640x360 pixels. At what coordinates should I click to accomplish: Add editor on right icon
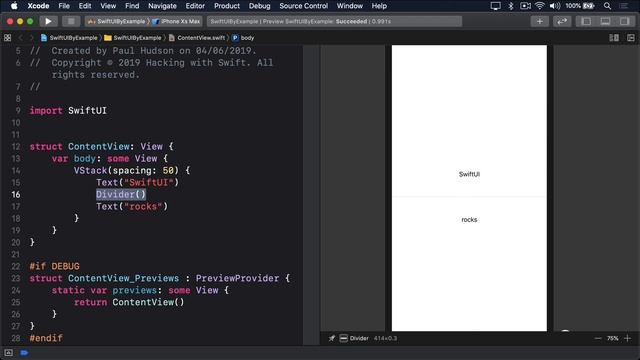pos(631,38)
